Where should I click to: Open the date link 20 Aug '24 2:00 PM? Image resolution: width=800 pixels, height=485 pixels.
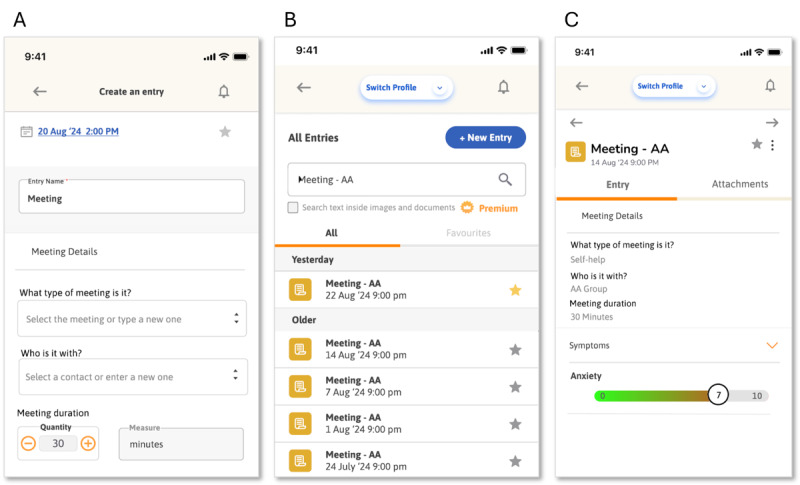pos(78,132)
